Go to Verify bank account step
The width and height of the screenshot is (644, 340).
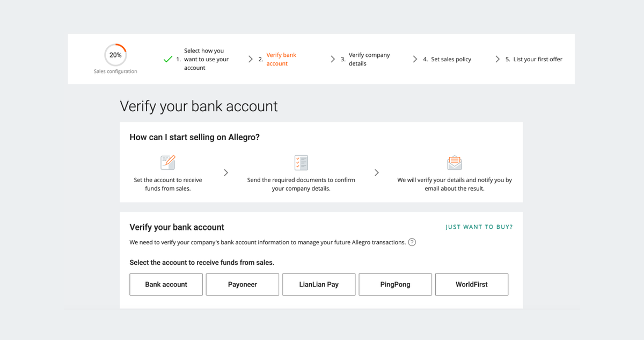(x=281, y=59)
